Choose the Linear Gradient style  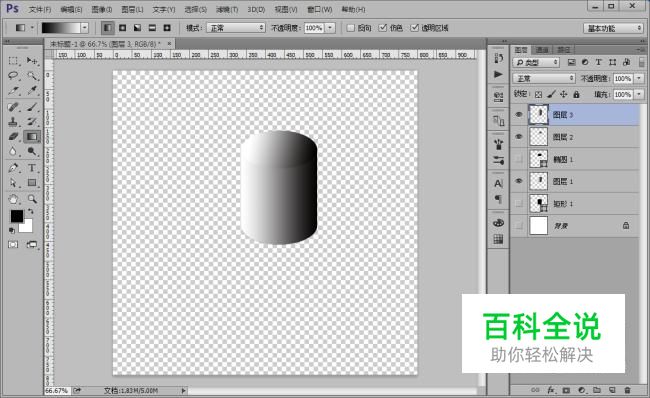(x=108, y=28)
